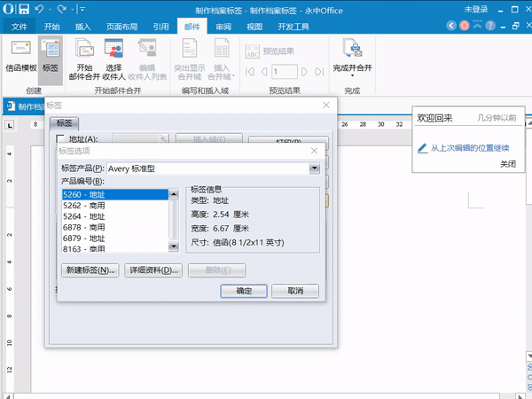Select list item 6879 - 地址

click(115, 238)
